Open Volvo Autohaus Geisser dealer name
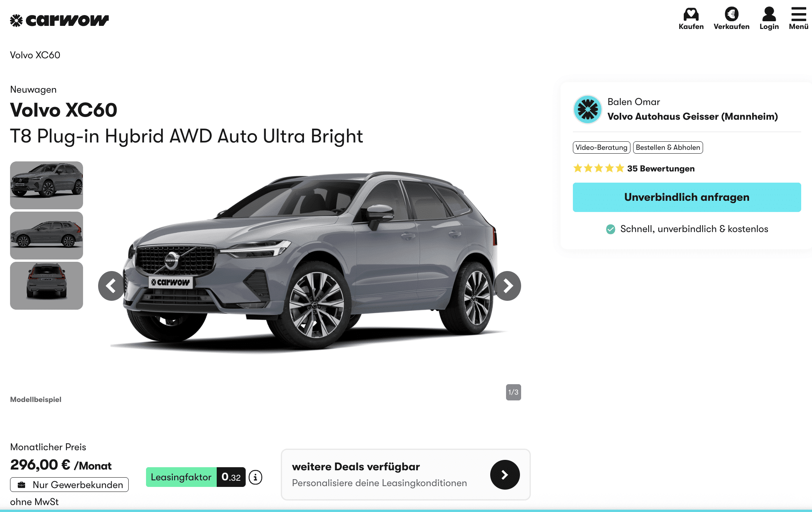812x512 pixels. [x=693, y=117]
